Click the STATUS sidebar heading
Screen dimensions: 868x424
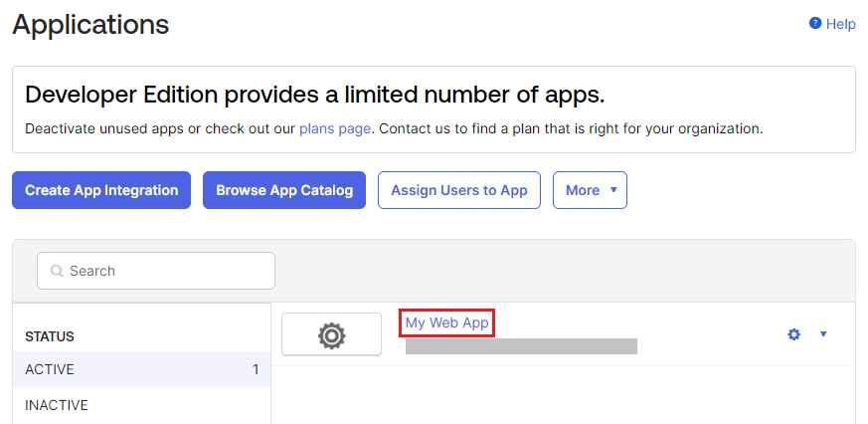click(x=50, y=336)
